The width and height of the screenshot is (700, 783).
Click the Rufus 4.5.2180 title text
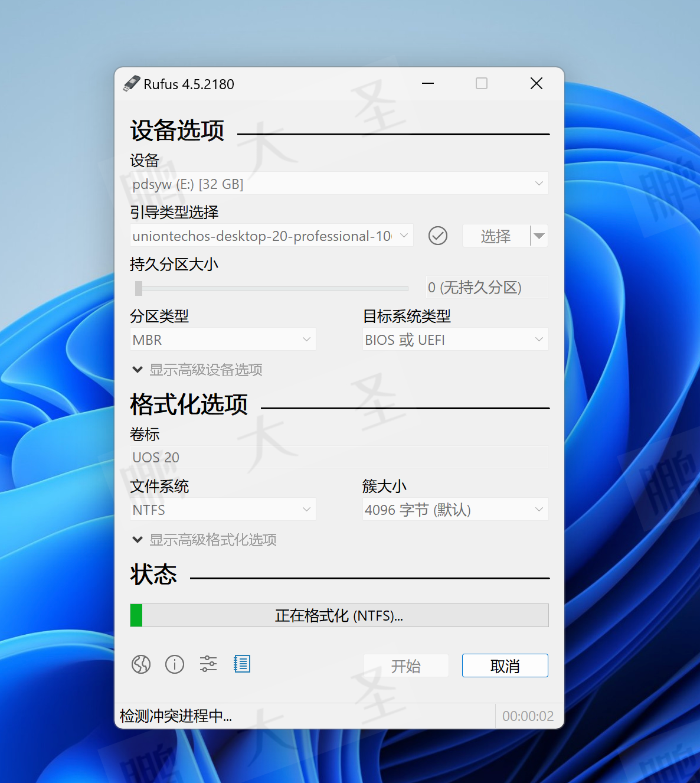tap(189, 84)
